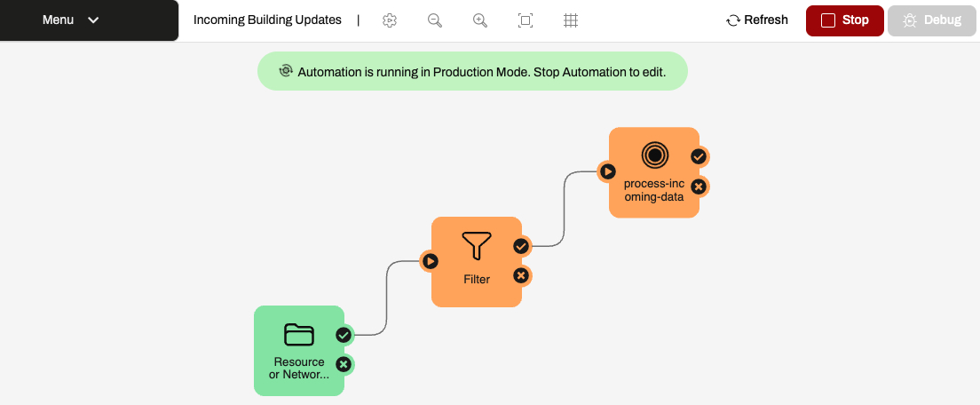Click the Filter node success checkmark port

click(x=521, y=246)
